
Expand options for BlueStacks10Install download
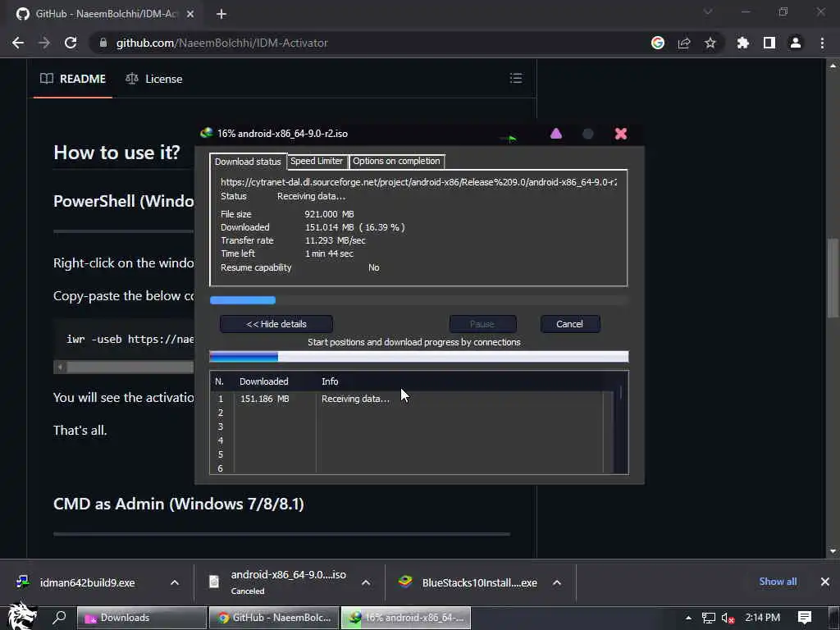coord(557,582)
